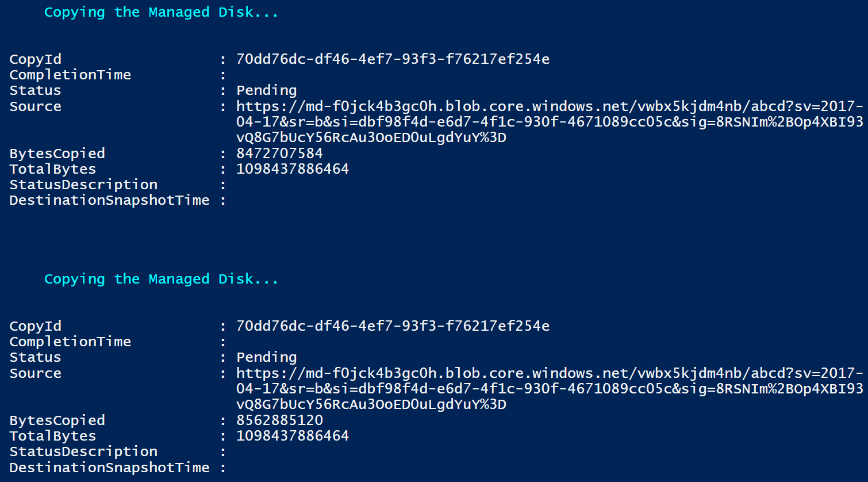
Task: Click the second TotalBytes value 1098437886464
Action: tap(293, 436)
